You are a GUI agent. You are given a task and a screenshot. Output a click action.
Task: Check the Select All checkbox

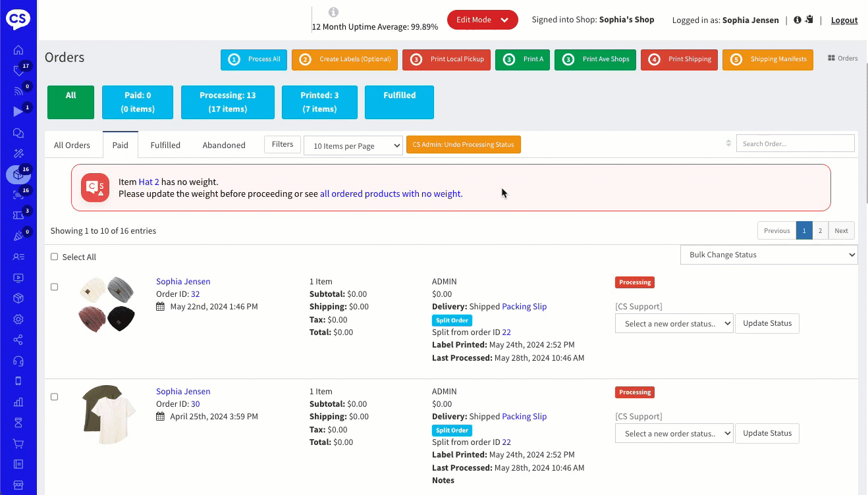click(55, 257)
